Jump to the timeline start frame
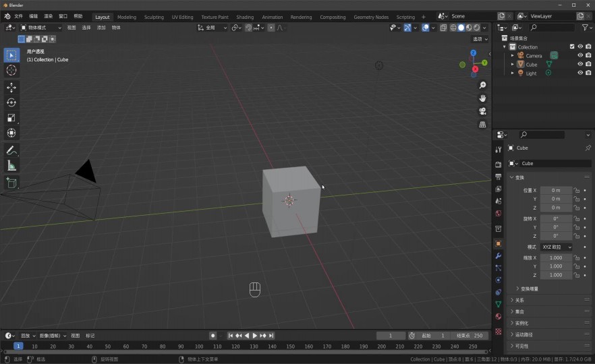The width and height of the screenshot is (595, 364). click(x=230, y=336)
